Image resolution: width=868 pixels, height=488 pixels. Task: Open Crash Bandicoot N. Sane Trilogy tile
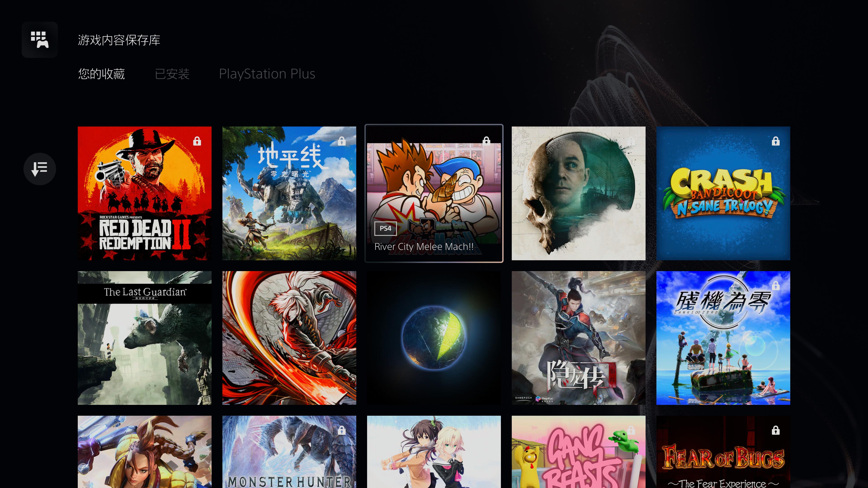pyautogui.click(x=723, y=193)
